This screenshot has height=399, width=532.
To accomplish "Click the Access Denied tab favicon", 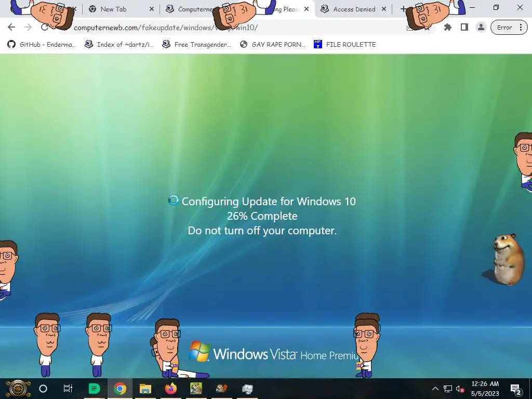I will click(325, 9).
